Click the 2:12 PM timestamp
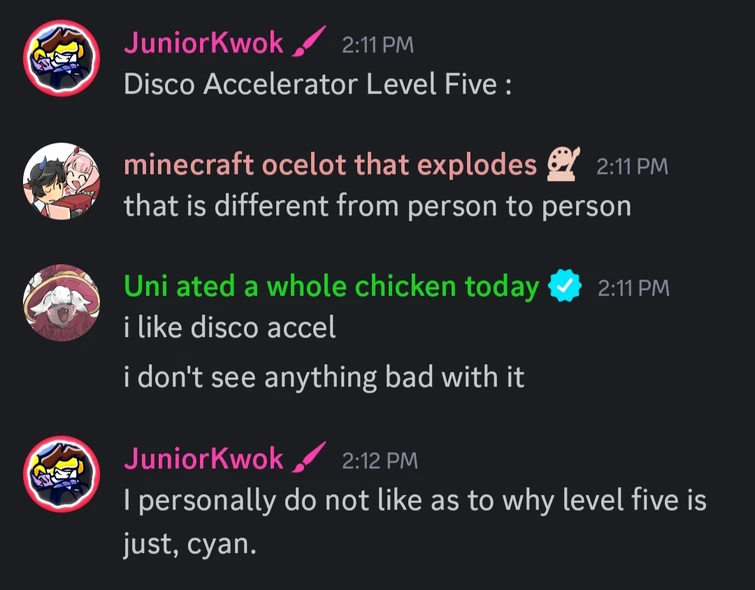This screenshot has height=590, width=755. click(379, 460)
